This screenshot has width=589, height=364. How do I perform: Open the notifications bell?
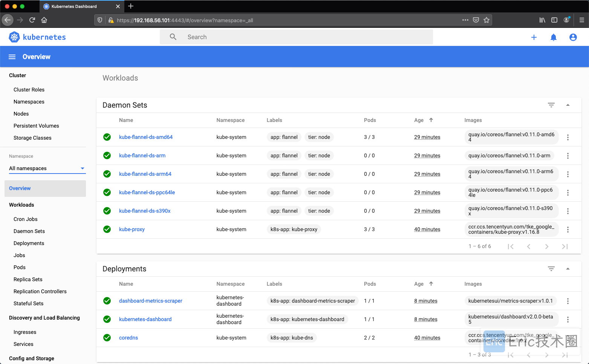[554, 37]
